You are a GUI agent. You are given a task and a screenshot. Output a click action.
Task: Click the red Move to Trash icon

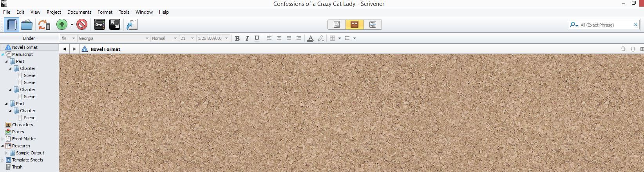[x=82, y=25]
